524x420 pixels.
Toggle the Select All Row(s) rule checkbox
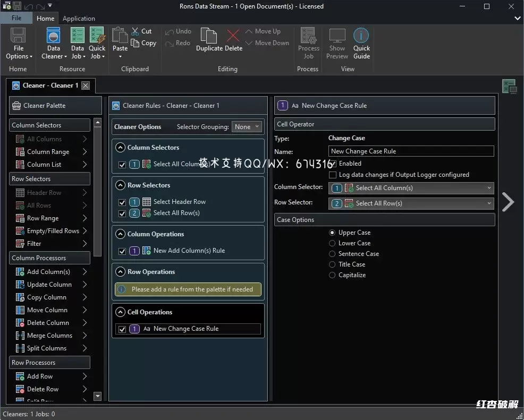122,213
